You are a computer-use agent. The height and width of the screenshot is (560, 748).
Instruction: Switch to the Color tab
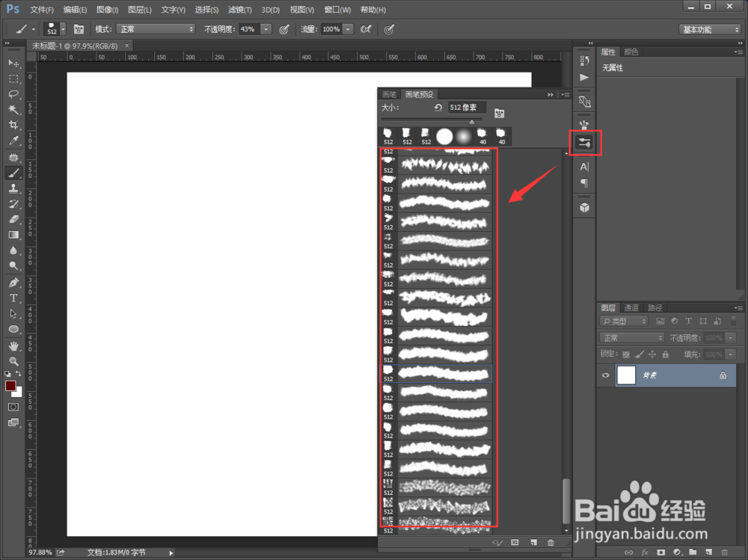(x=631, y=52)
